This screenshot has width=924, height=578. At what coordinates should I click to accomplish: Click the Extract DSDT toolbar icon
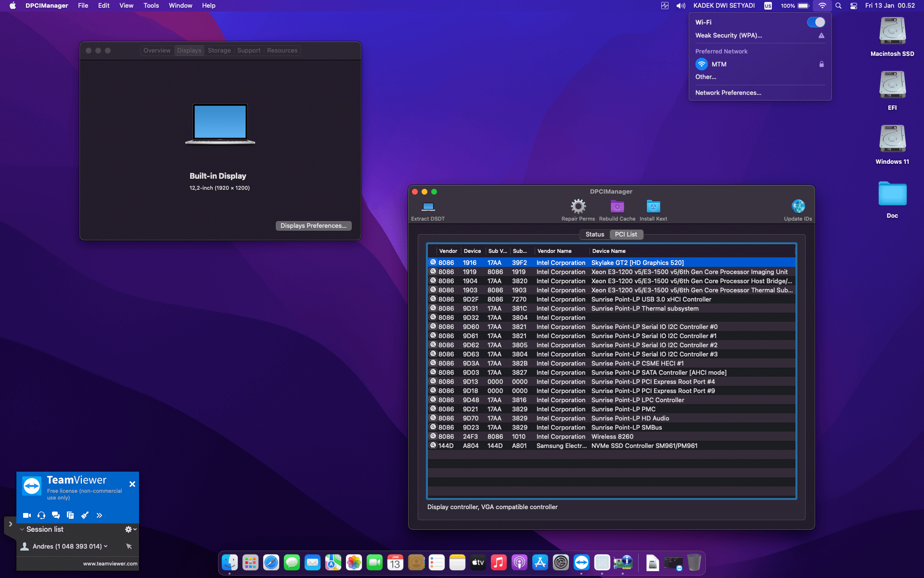(x=428, y=207)
